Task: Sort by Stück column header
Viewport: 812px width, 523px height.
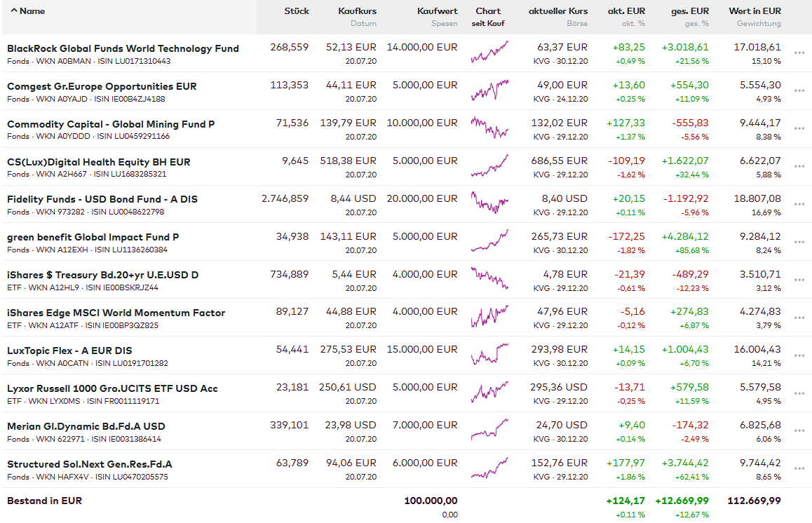Action: (x=297, y=11)
